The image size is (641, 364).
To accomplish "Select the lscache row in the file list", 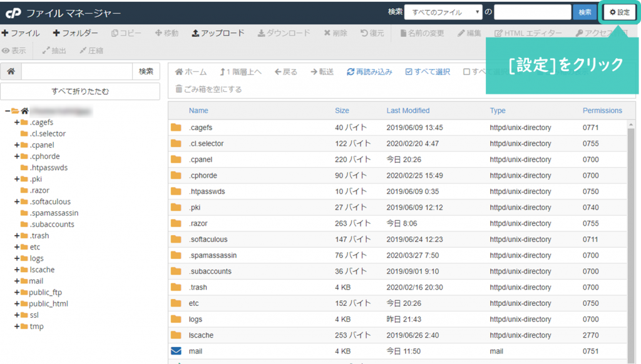I will [397, 335].
